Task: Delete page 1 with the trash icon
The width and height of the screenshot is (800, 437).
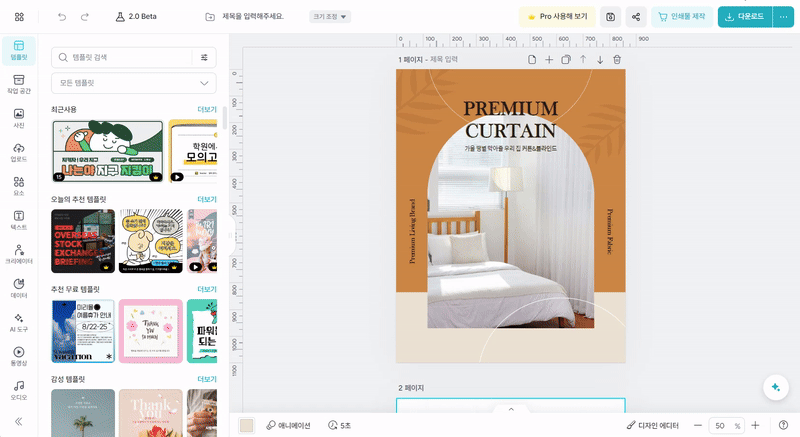Action: coord(617,60)
